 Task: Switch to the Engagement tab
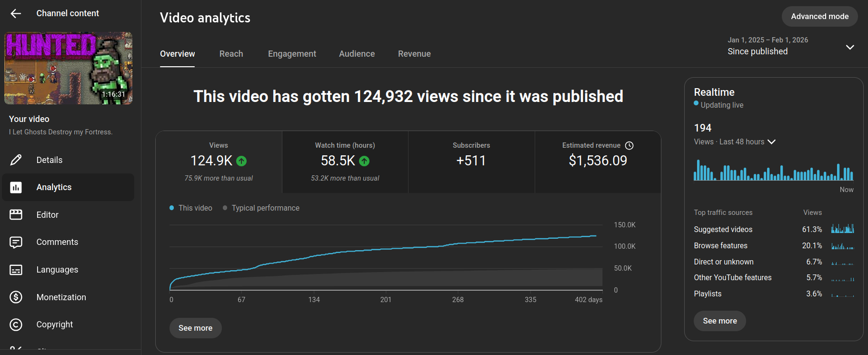click(x=292, y=54)
